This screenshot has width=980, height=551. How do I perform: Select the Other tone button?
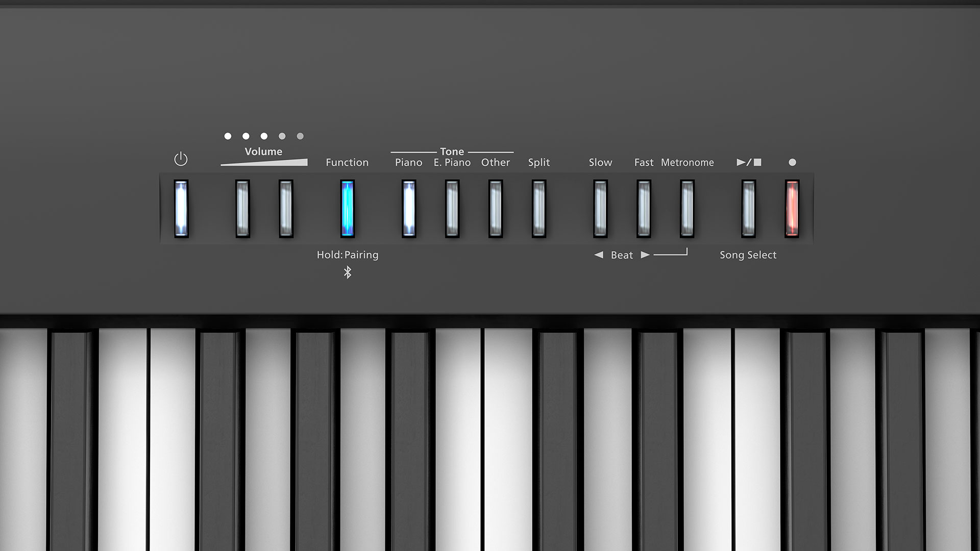(495, 208)
